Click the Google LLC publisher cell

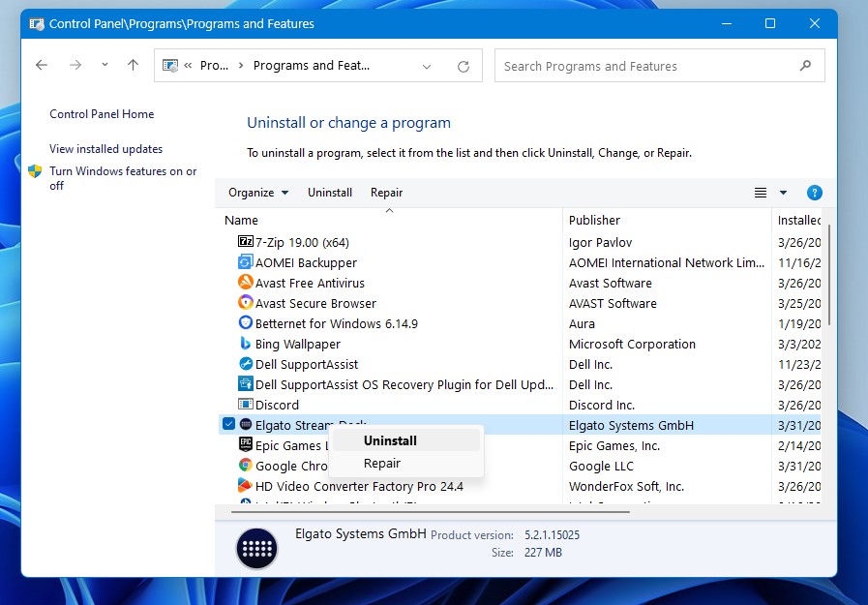pyautogui.click(x=601, y=466)
